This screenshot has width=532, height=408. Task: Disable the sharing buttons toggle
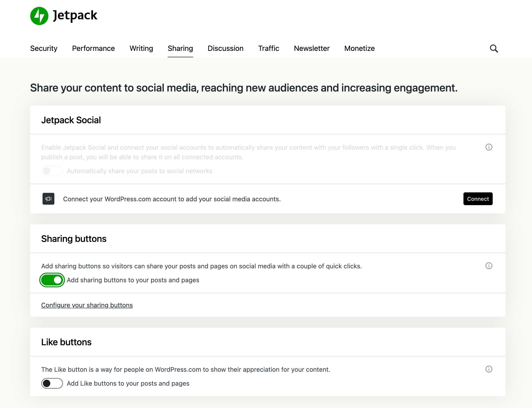tap(52, 280)
